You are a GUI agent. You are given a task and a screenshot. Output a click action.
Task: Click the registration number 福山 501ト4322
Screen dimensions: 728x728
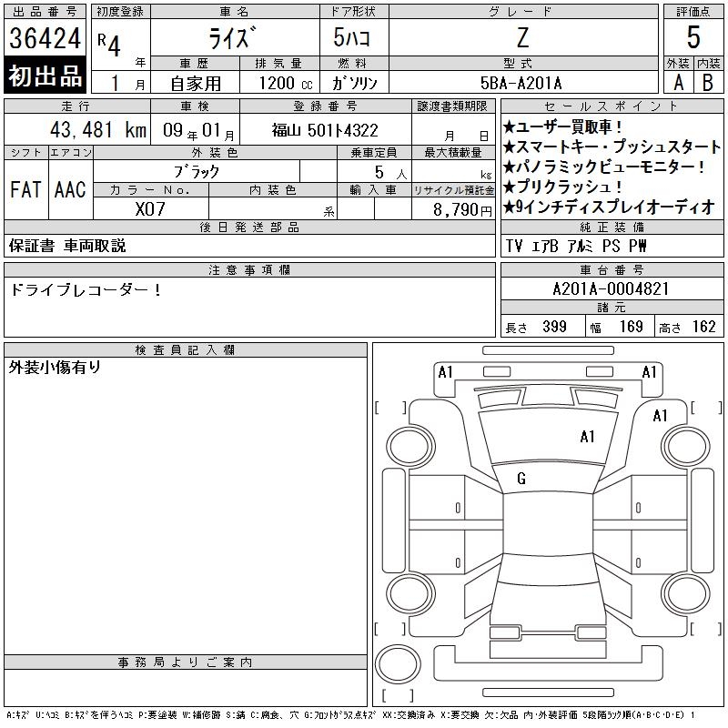(x=325, y=130)
